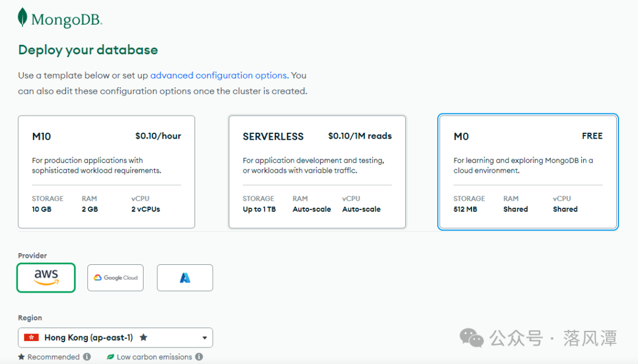Click the Region dropdown caret arrow
Screen dimensions: 638x364
pyautogui.click(x=204, y=338)
